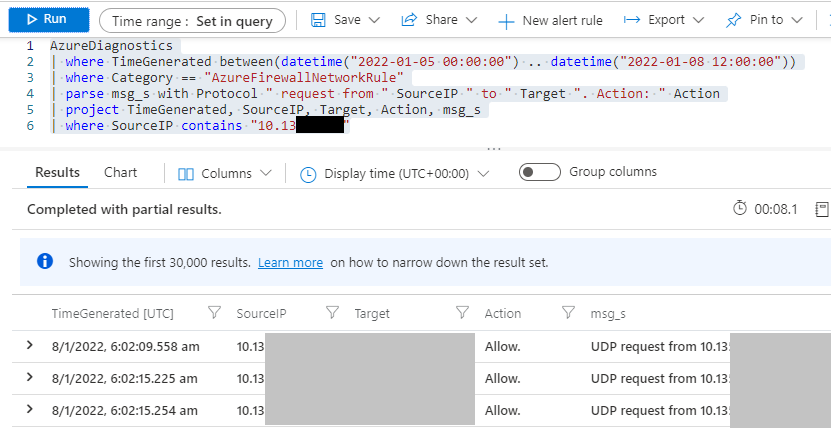Change Display time UTC setting
This screenshot has height=434, width=831.
[x=395, y=173]
